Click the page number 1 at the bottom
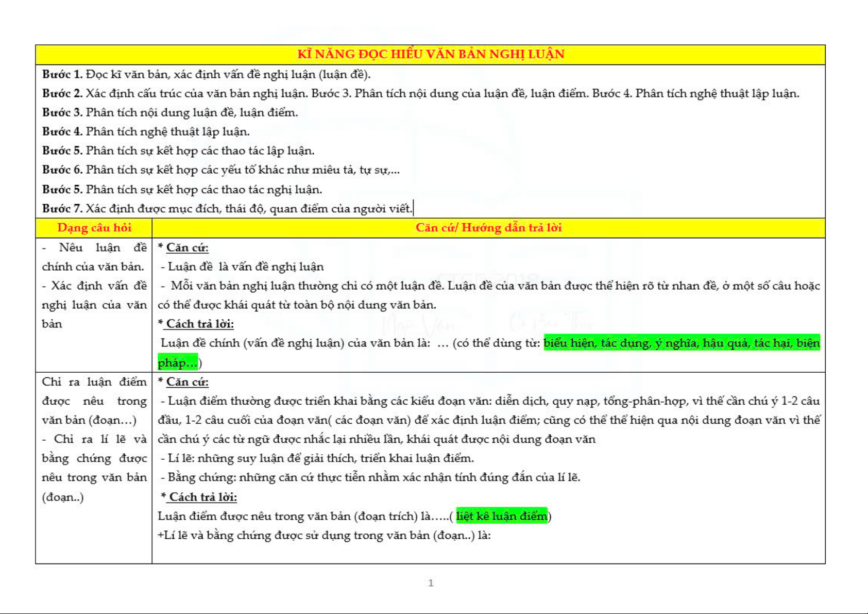 click(x=431, y=583)
